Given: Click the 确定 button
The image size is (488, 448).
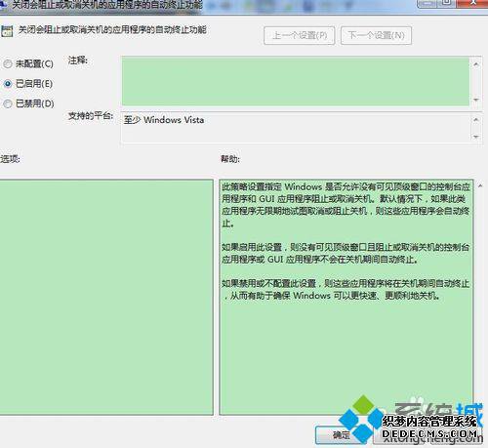Looking at the screenshot, I should coord(341,434).
